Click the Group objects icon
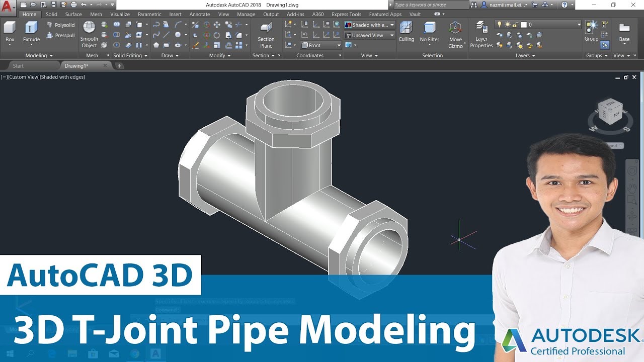 tap(591, 31)
